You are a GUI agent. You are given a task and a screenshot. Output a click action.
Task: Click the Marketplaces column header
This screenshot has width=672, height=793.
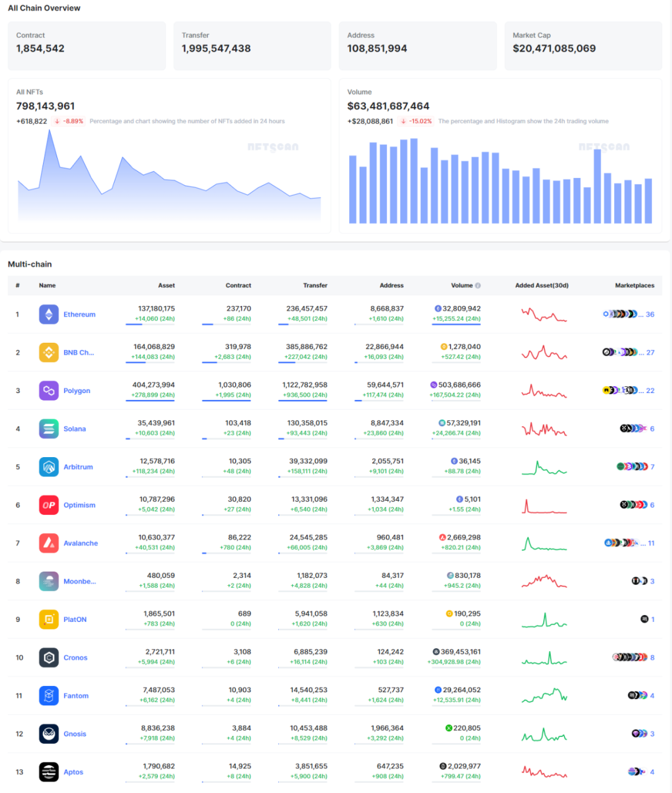[x=635, y=285]
